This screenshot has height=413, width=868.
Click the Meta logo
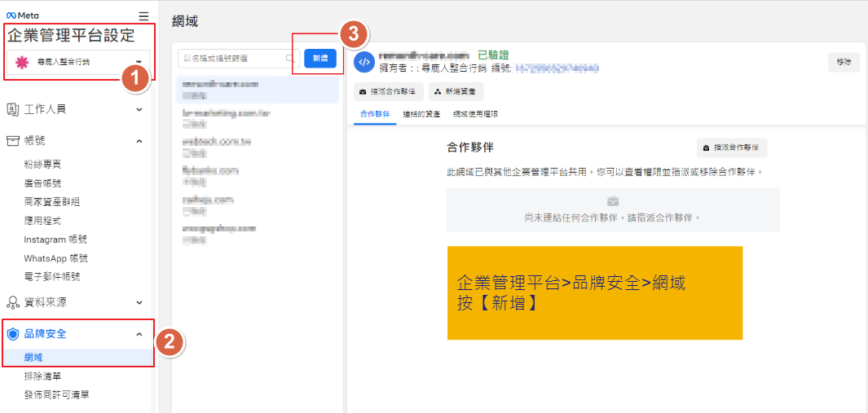(22, 15)
